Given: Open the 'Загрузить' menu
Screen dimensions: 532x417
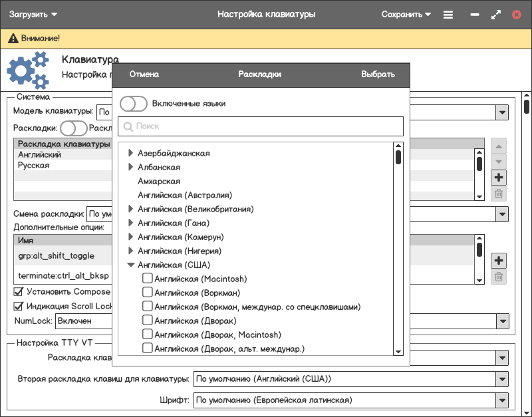Looking at the screenshot, I should pyautogui.click(x=33, y=14).
